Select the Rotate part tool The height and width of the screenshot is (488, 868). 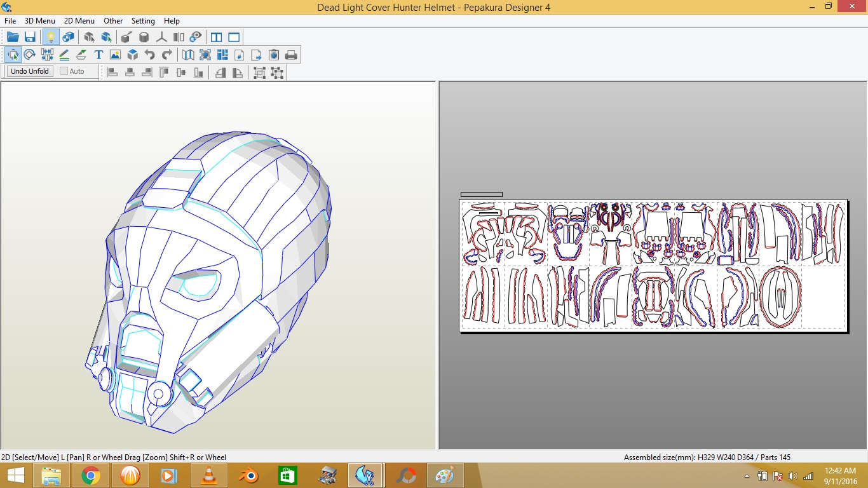click(x=29, y=55)
